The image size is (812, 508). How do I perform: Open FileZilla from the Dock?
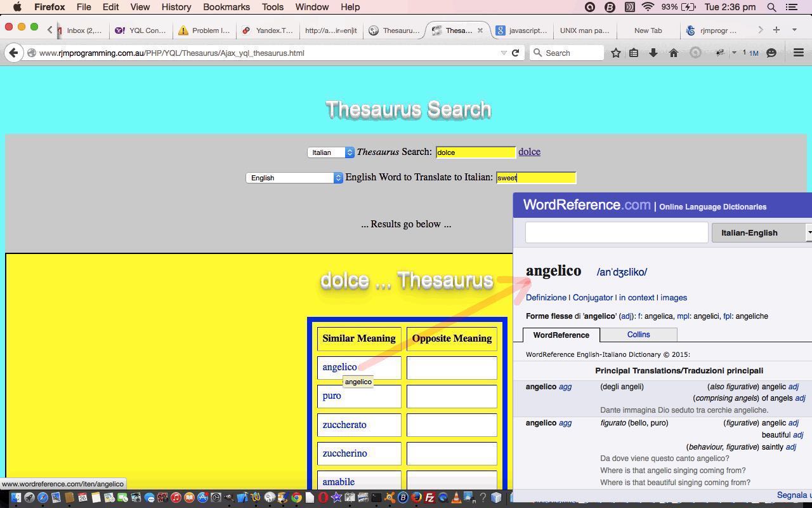coord(430,497)
